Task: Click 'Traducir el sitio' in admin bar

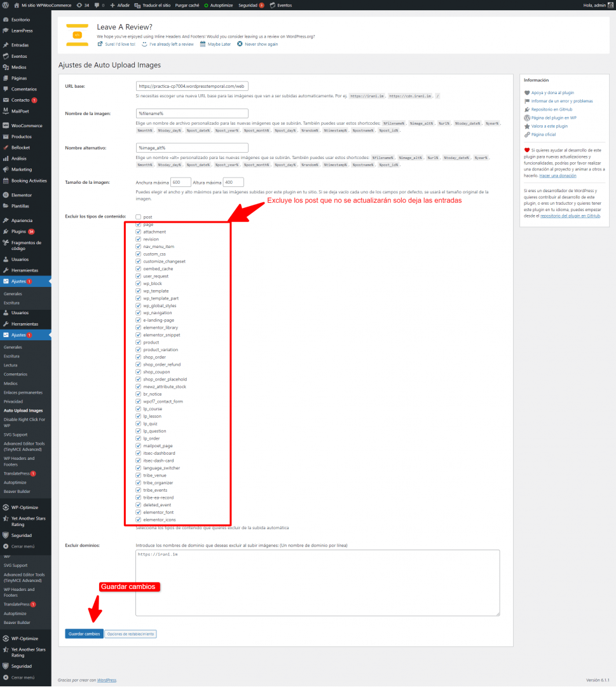Action: pyautogui.click(x=152, y=5)
